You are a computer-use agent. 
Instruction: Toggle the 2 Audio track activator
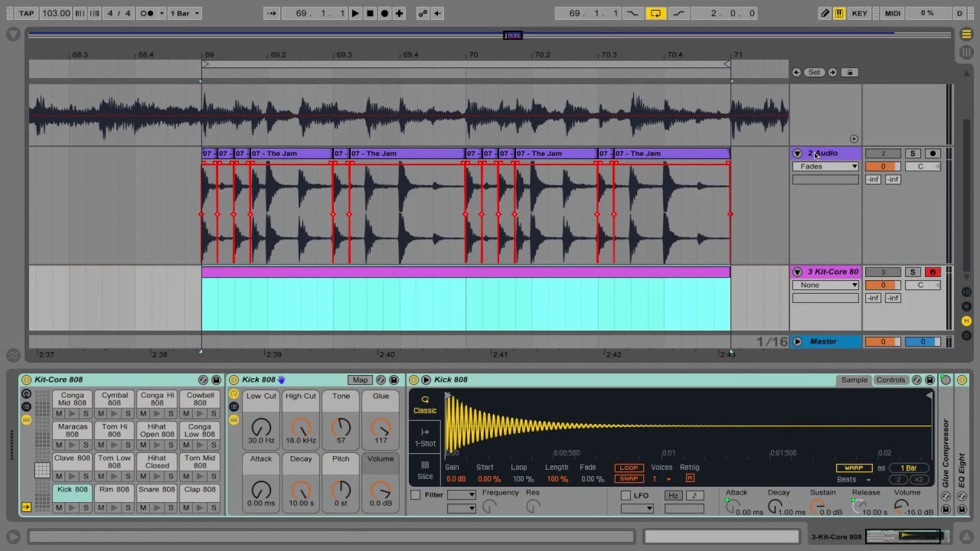pyautogui.click(x=883, y=154)
